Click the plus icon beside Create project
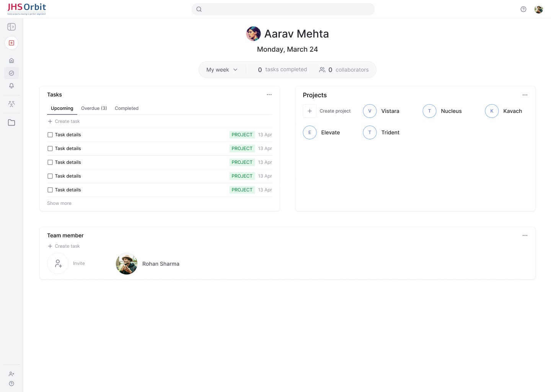 (x=310, y=111)
